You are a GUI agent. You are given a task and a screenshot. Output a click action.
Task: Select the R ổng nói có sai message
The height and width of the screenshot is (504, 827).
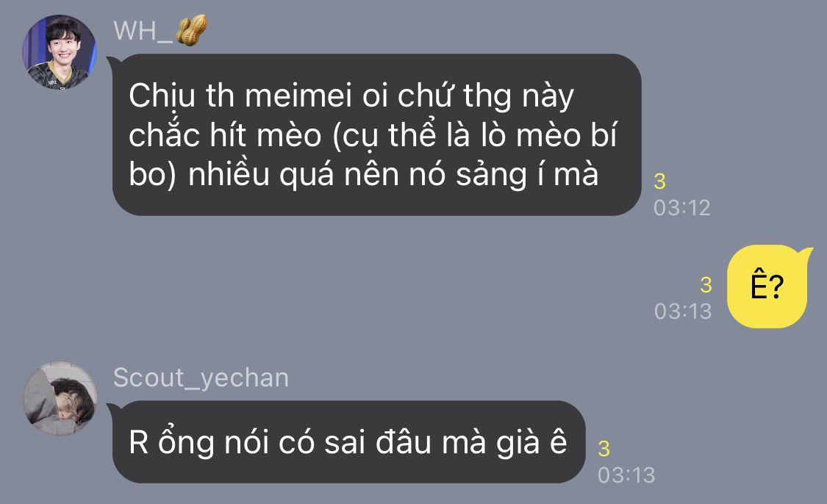point(348,442)
